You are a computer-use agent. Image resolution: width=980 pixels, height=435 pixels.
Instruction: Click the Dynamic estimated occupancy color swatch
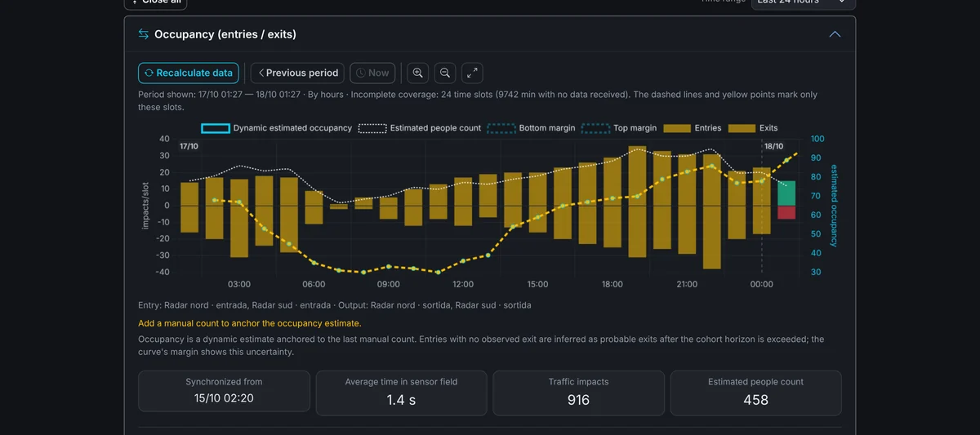tap(215, 128)
